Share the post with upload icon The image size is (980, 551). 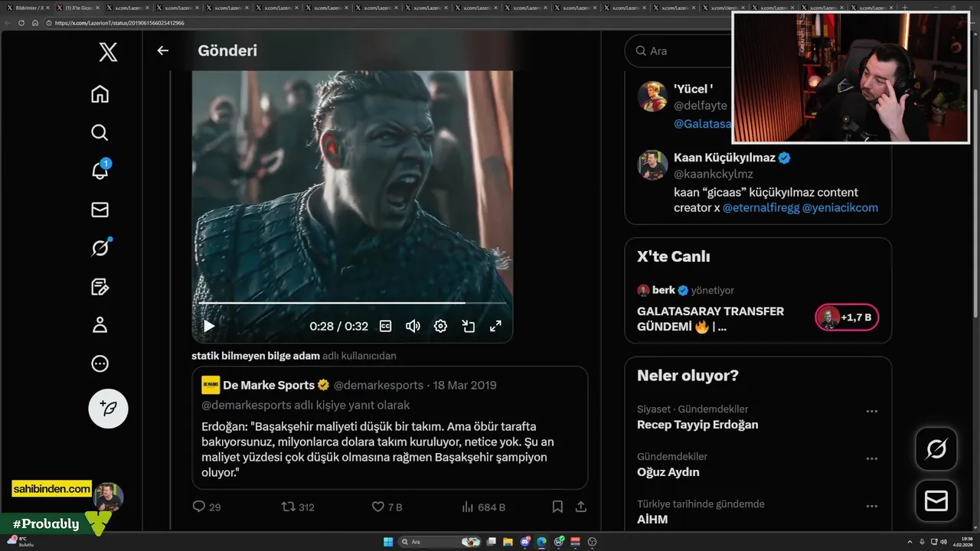coord(581,507)
